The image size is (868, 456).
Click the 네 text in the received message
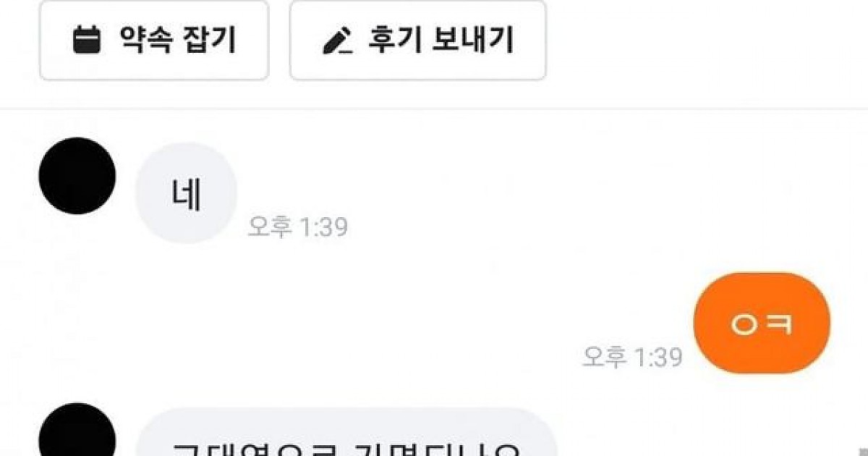(187, 194)
